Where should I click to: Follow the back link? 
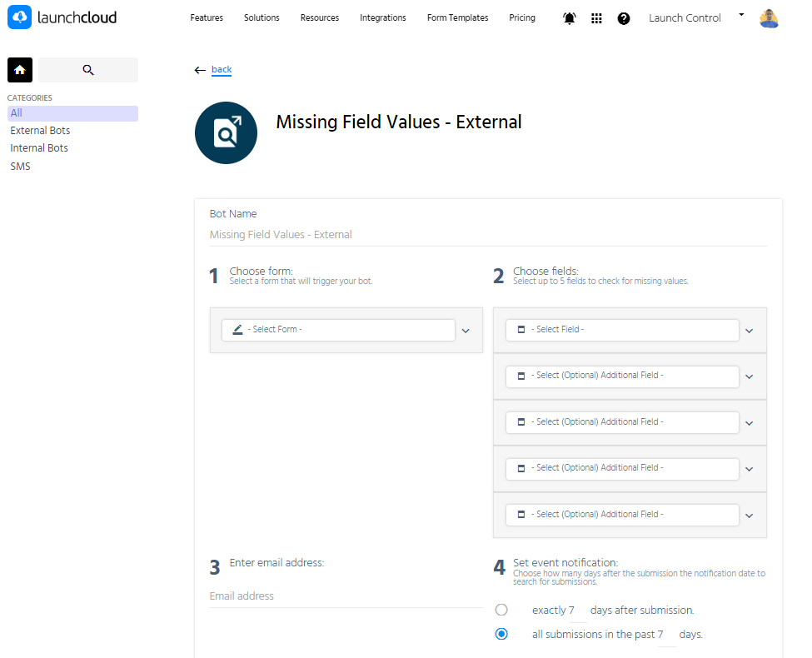(x=222, y=69)
